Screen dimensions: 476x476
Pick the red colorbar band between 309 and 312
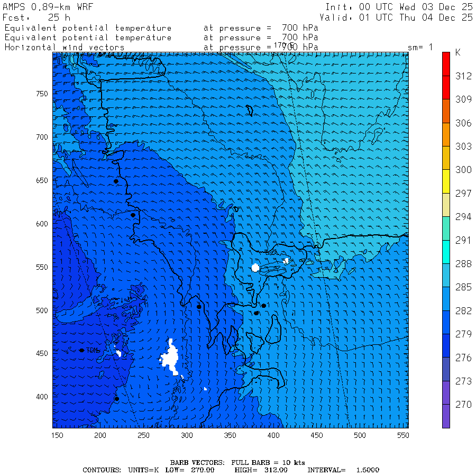pyautogui.click(x=446, y=87)
